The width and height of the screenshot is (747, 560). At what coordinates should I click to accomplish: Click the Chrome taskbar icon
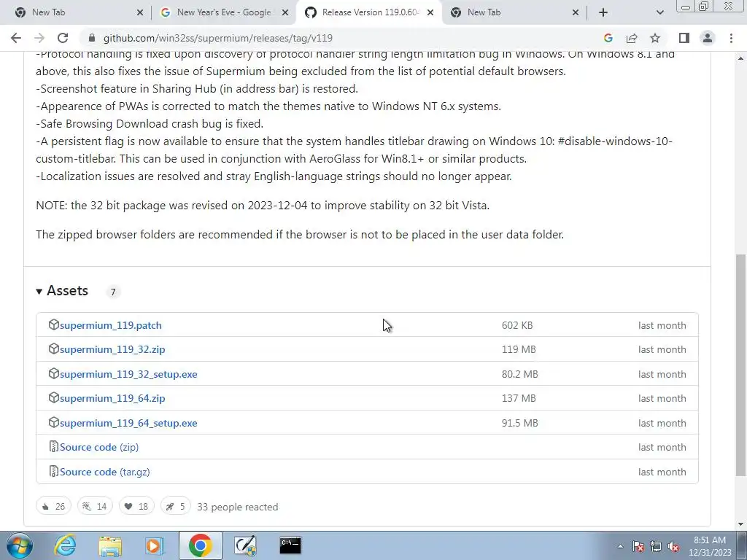200,545
